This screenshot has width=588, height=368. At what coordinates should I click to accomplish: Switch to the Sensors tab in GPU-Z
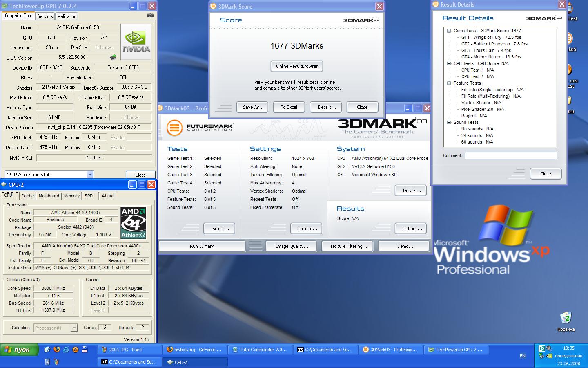click(x=45, y=16)
